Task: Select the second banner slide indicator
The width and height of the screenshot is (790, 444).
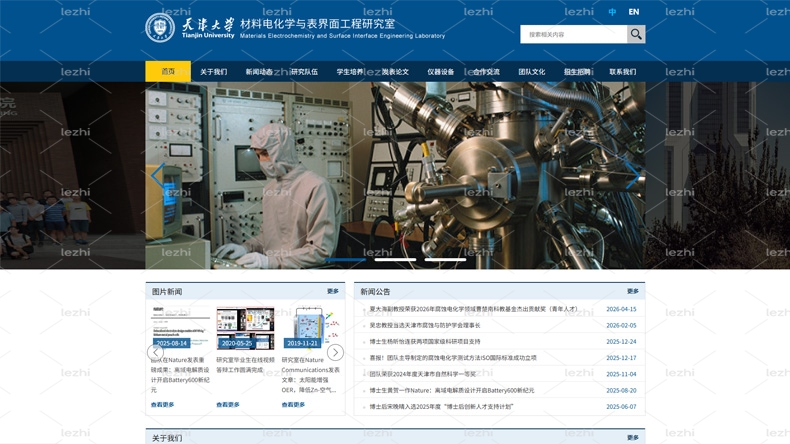Action: (x=396, y=260)
